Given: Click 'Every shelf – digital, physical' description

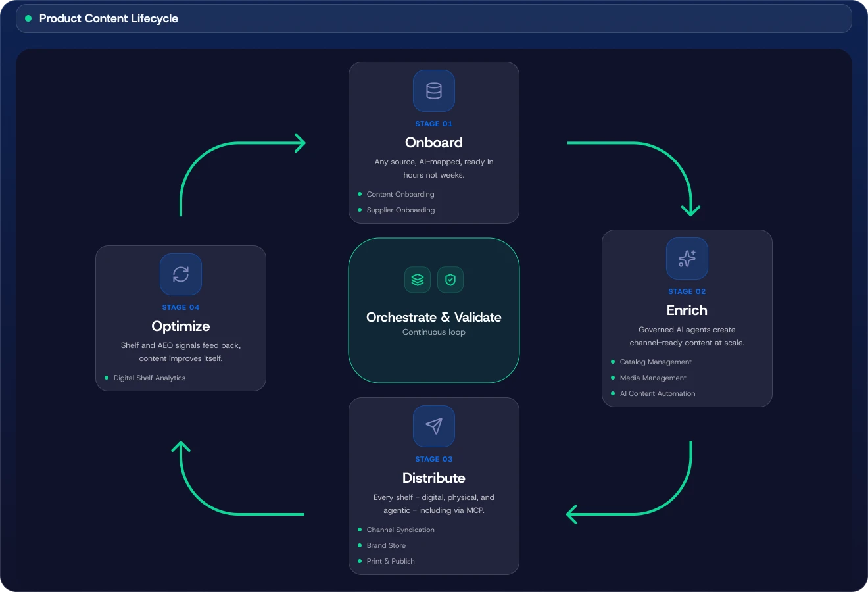Looking at the screenshot, I should (434, 504).
